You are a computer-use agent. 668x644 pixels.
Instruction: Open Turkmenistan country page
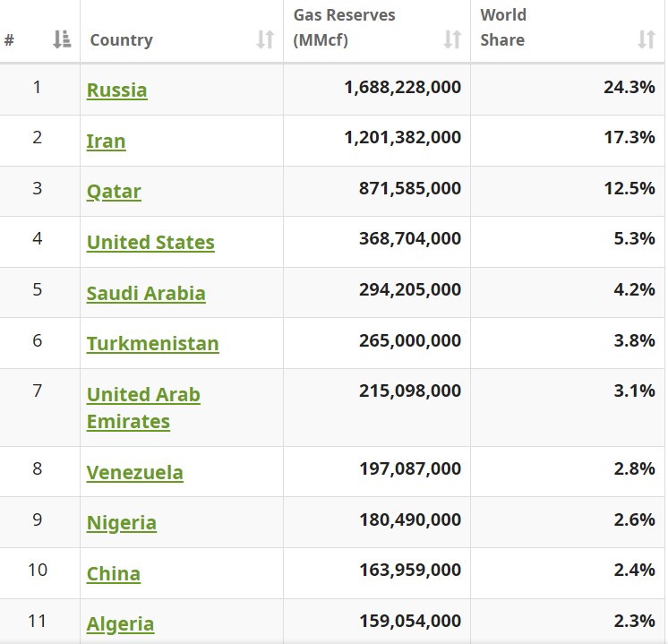pyautogui.click(x=152, y=344)
